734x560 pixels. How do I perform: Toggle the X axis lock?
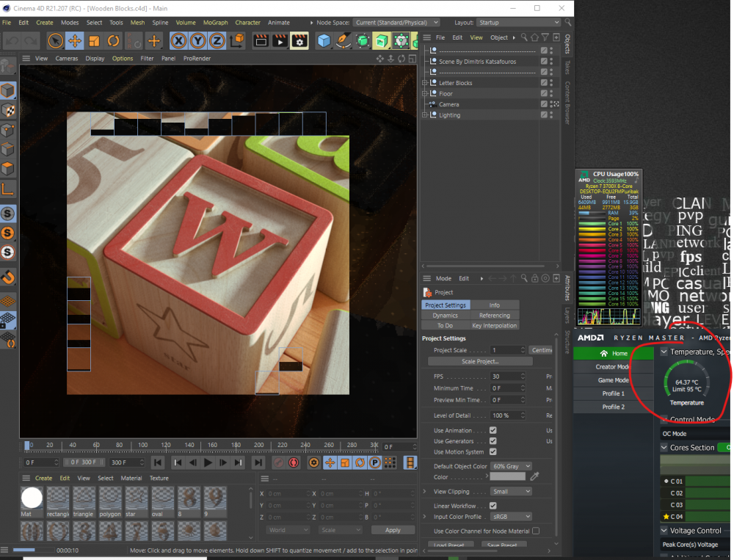pyautogui.click(x=179, y=40)
